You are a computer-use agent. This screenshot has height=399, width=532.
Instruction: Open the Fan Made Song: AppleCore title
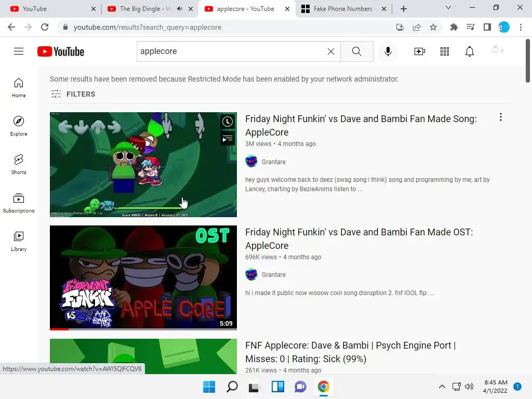pyautogui.click(x=361, y=126)
